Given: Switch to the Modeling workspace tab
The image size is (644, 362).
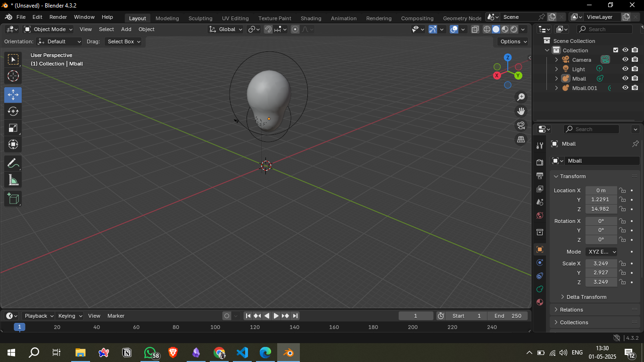Looking at the screenshot, I should tap(167, 18).
